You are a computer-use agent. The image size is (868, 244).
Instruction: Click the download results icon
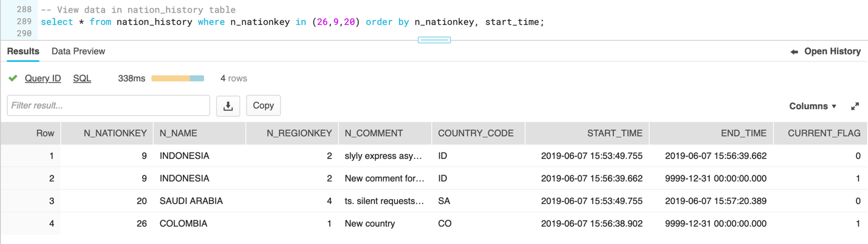pos(228,106)
